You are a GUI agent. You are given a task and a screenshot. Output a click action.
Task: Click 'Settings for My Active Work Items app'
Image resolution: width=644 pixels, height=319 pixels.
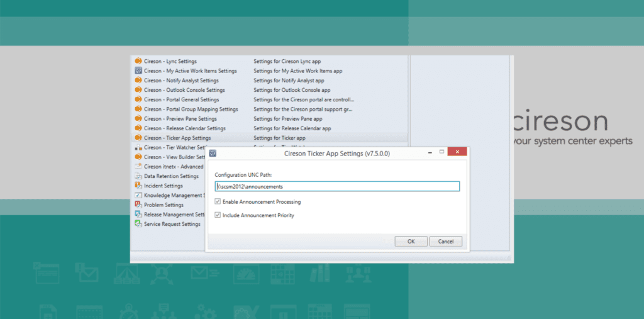(x=297, y=70)
